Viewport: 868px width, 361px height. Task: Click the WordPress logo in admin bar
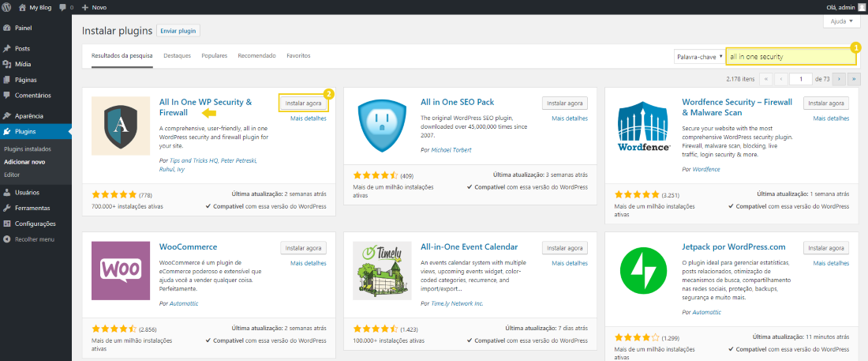pos(6,7)
